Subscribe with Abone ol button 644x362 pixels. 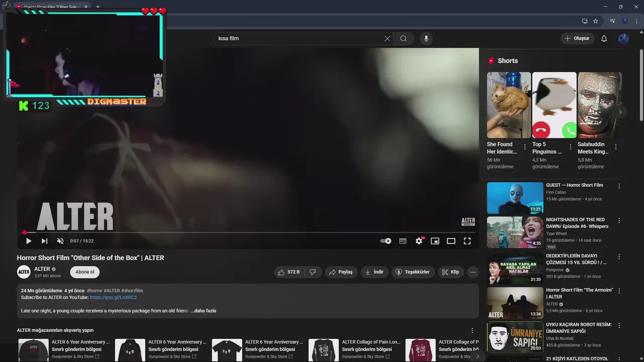(x=85, y=272)
